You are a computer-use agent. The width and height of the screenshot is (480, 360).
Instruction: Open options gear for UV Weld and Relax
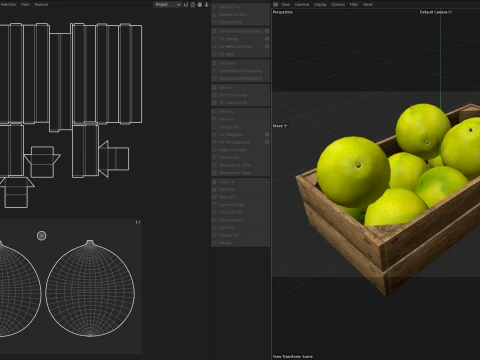[x=267, y=46]
